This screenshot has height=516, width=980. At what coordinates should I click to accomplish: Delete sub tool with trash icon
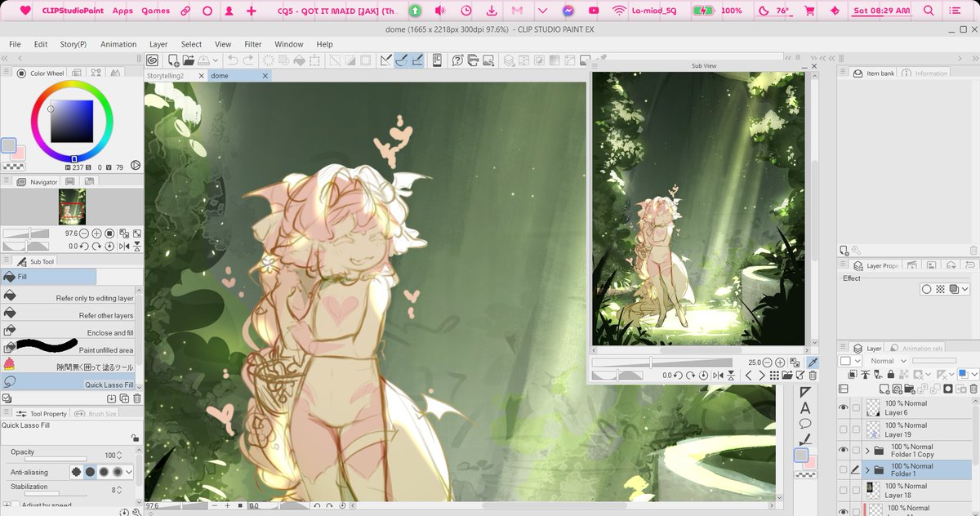137,398
